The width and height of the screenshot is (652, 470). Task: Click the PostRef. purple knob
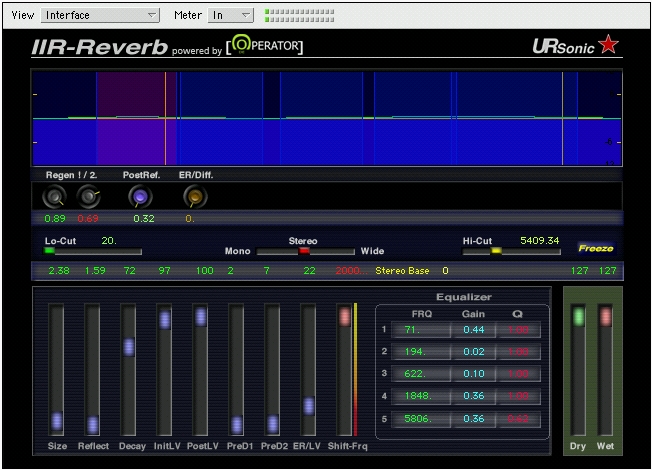140,196
